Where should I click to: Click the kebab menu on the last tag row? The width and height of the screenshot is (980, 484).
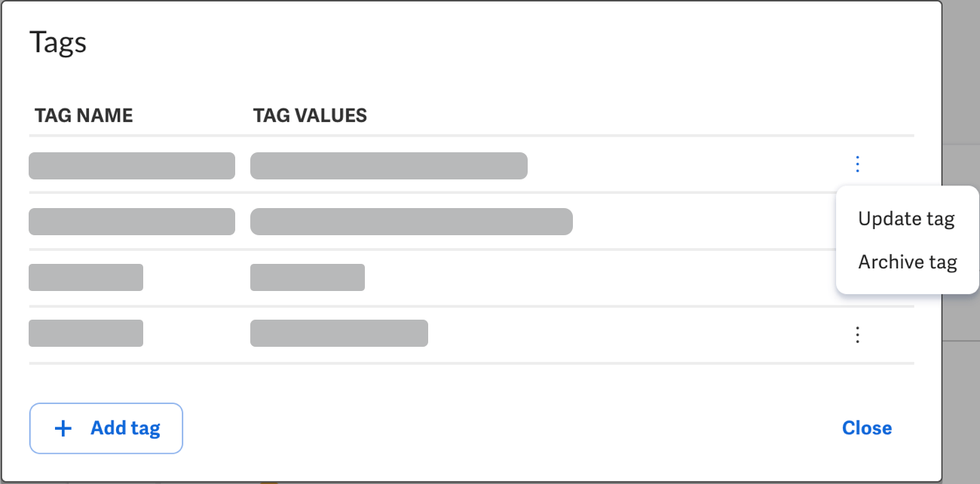pos(857,334)
